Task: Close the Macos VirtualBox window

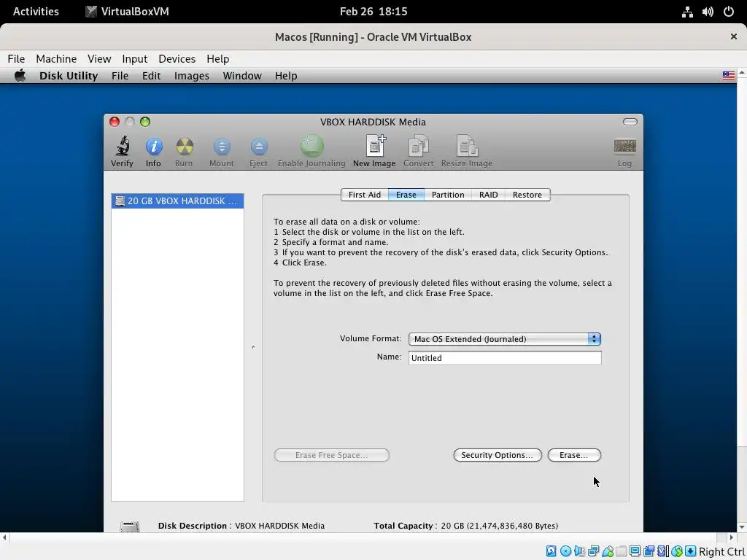Action: (734, 36)
